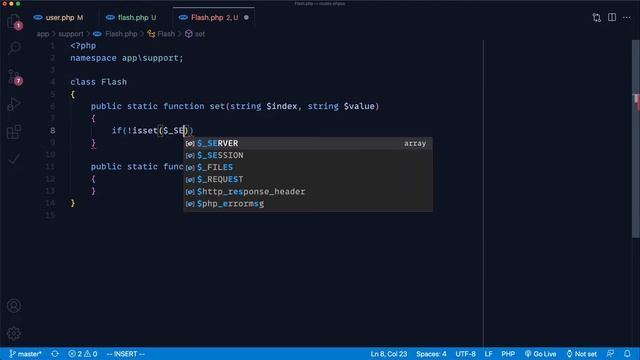Change encoding via UTF-8
This screenshot has width=640, height=360.
pyautogui.click(x=465, y=354)
